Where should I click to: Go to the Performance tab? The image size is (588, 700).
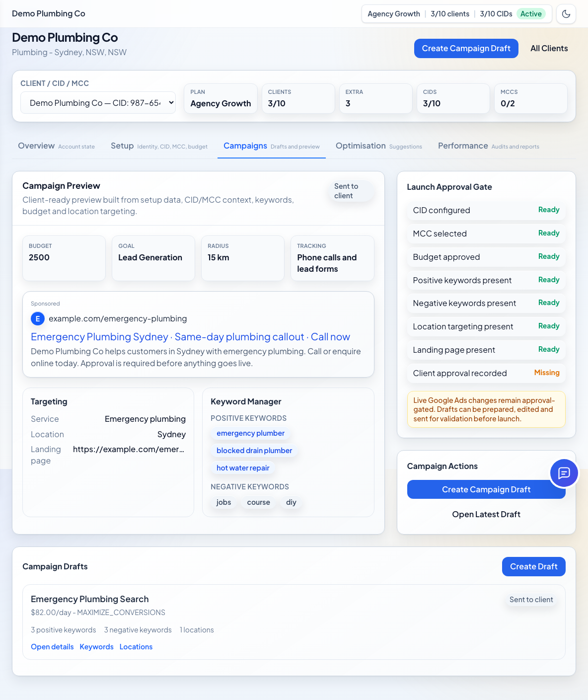click(489, 146)
